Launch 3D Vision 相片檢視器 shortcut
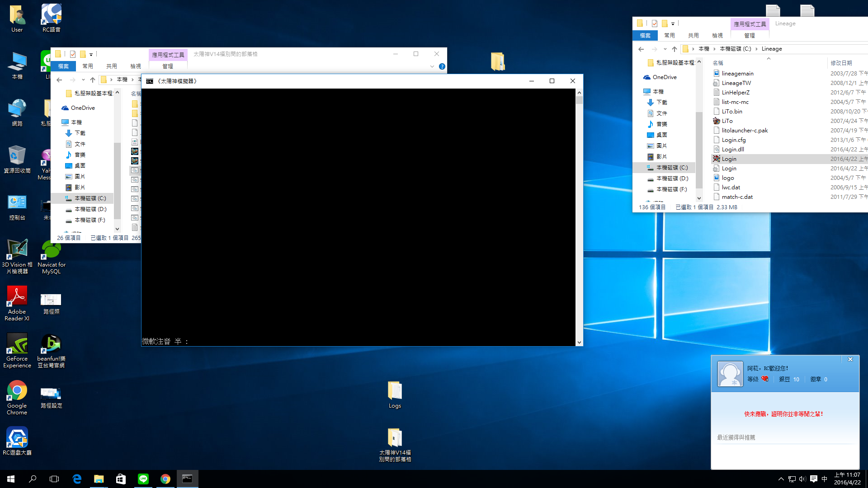The image size is (868, 488). 17,257
